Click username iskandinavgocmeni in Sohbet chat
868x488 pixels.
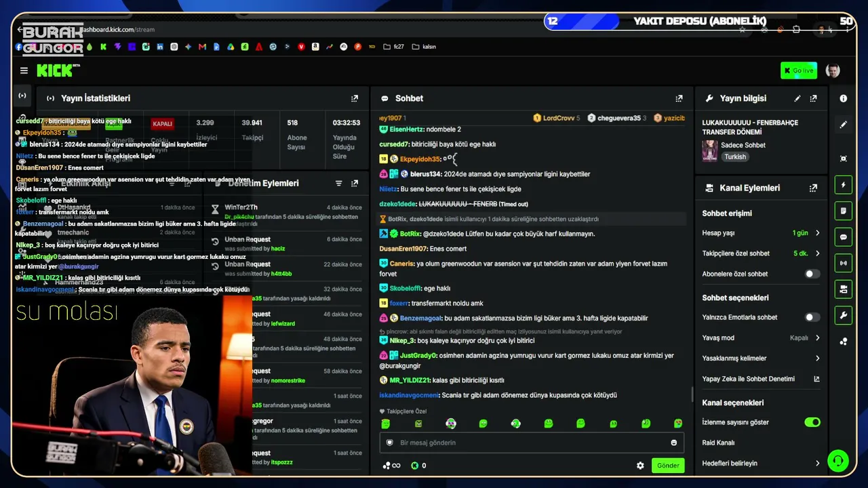[x=409, y=395]
